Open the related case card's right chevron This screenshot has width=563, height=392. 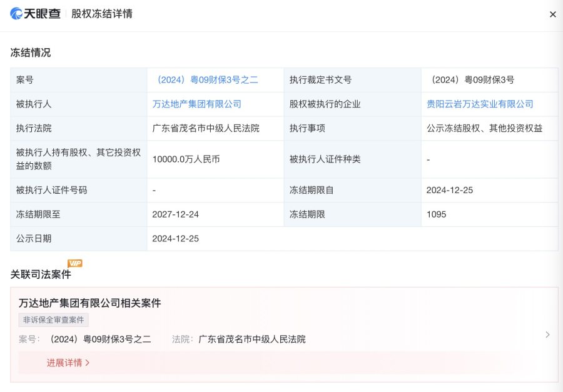click(547, 334)
